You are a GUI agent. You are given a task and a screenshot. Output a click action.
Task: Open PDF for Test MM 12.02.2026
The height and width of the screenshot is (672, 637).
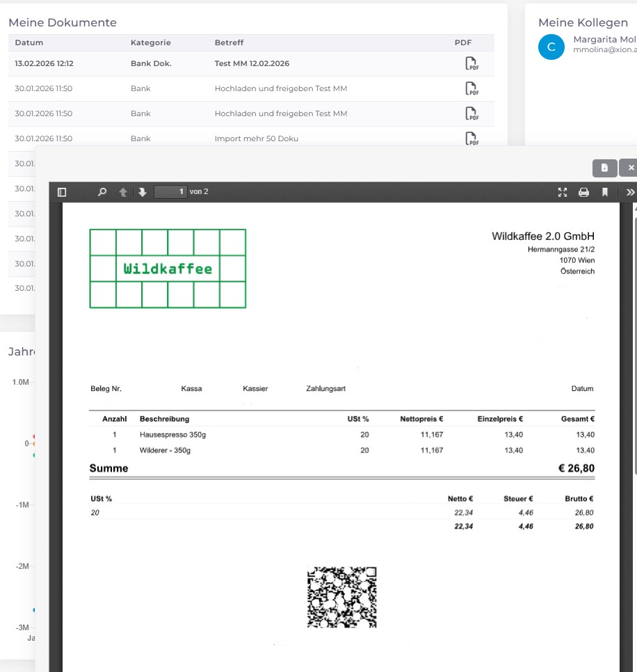coord(472,64)
